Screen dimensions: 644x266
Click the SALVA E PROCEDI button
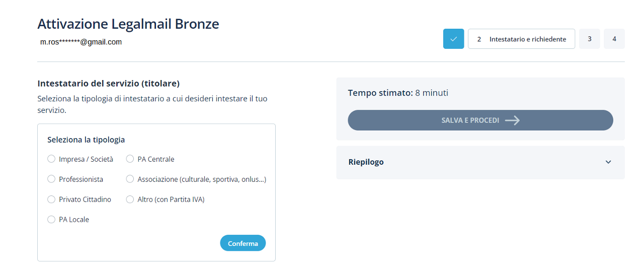click(x=470, y=120)
